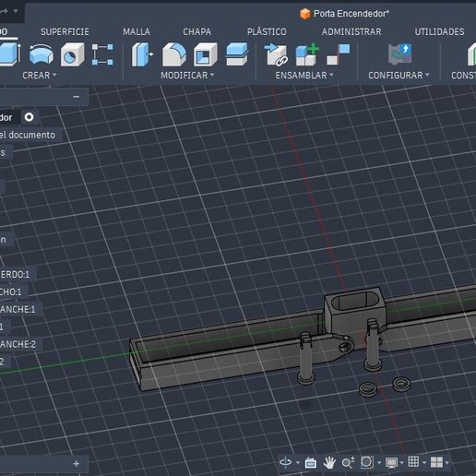Viewport: 476px width, 476px height.
Task: Click the Fit/Zoom Window icon
Action: [x=367, y=462]
